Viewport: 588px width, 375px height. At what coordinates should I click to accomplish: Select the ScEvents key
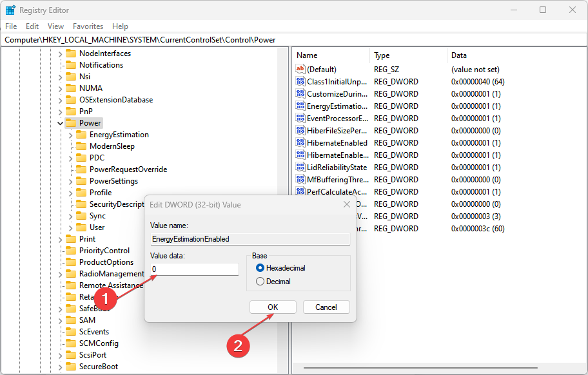(x=93, y=332)
